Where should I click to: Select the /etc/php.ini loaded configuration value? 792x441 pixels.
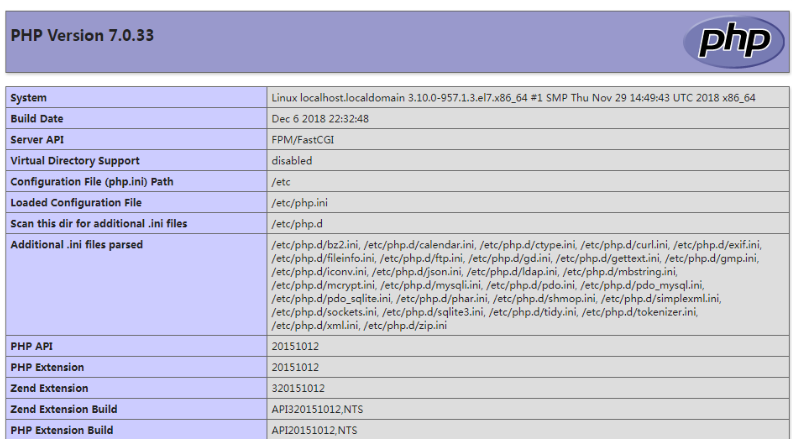[x=296, y=203]
